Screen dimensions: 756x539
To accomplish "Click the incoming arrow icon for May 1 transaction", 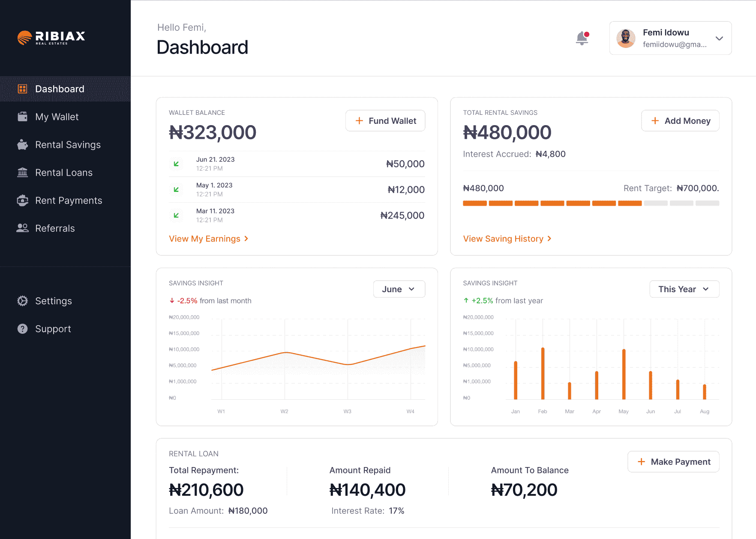I will [x=176, y=189].
